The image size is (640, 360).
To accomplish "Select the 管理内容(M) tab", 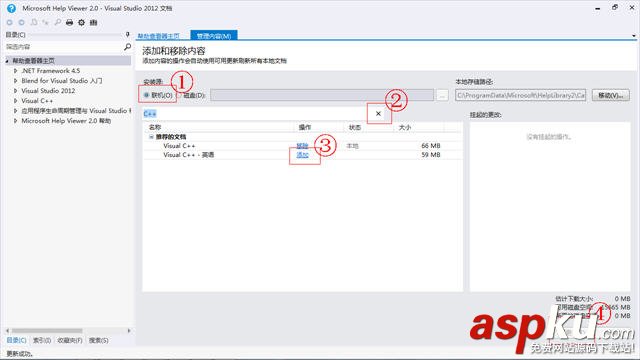I will pos(214,36).
